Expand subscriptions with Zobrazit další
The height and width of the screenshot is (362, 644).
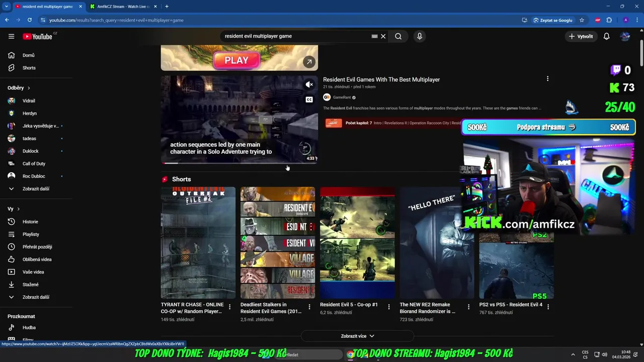(36, 189)
